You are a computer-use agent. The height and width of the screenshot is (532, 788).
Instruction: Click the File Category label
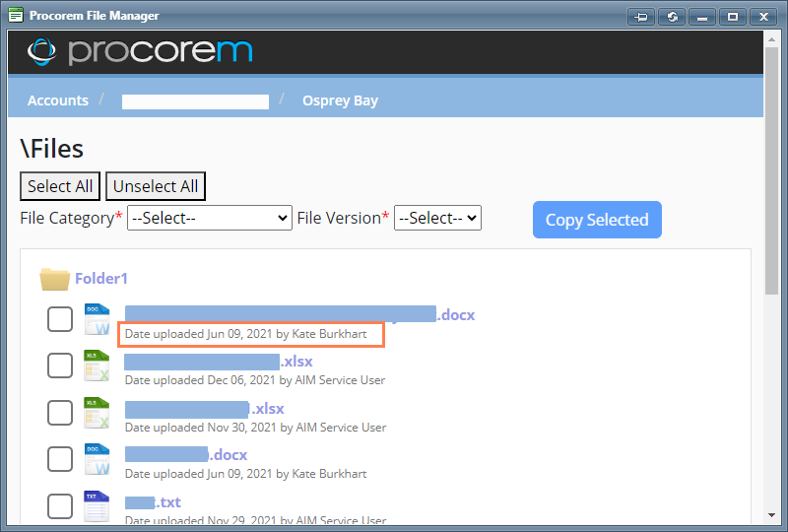tap(71, 219)
